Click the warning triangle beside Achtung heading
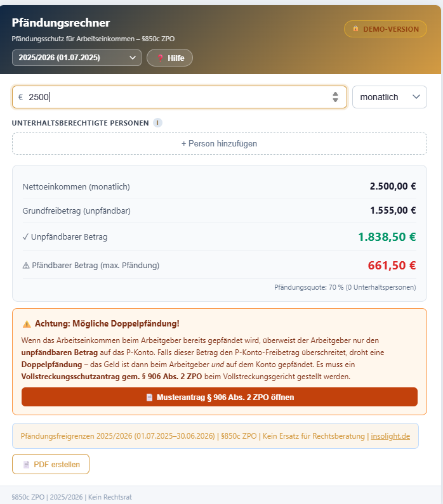This screenshot has height=504, width=443. pos(27,324)
